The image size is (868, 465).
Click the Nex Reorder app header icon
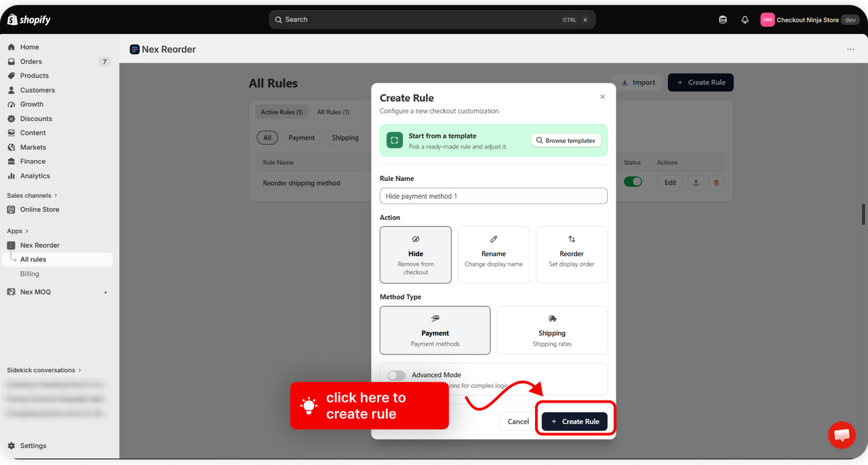[x=134, y=49]
